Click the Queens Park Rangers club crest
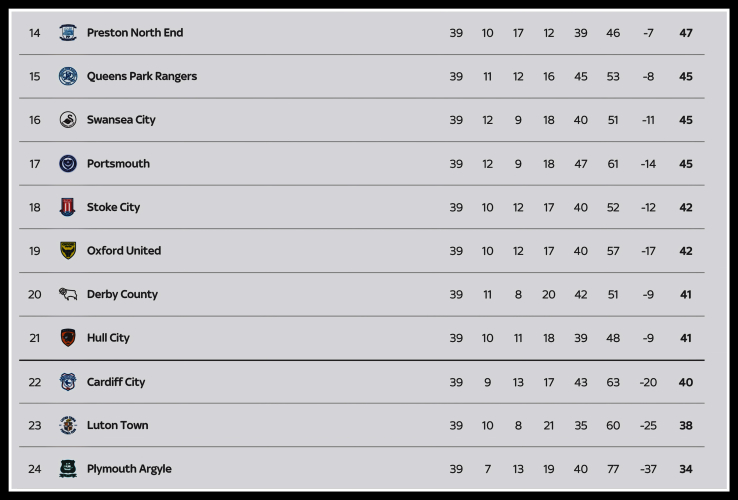The image size is (738, 500). [68, 76]
